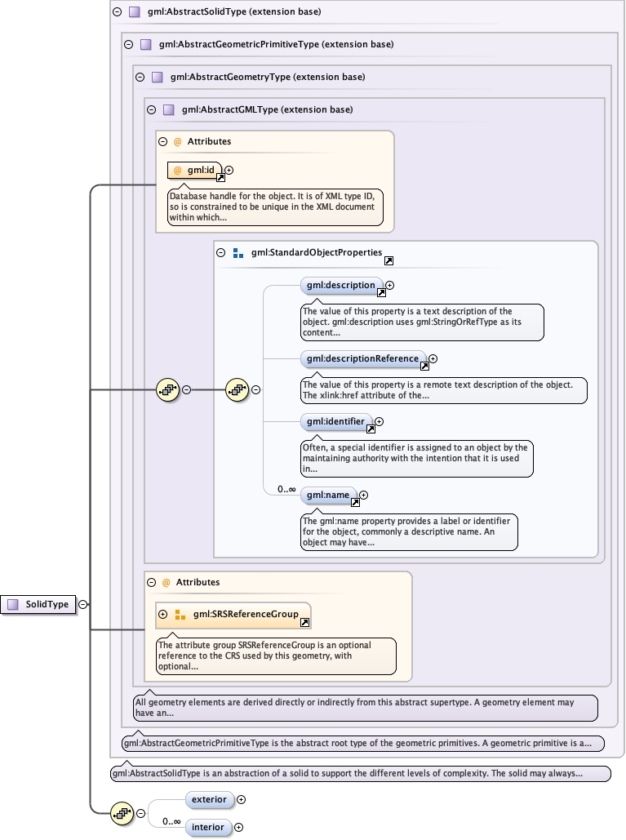Expand the gml:id attribute
Screen dimensions: 626x840
tap(229, 171)
